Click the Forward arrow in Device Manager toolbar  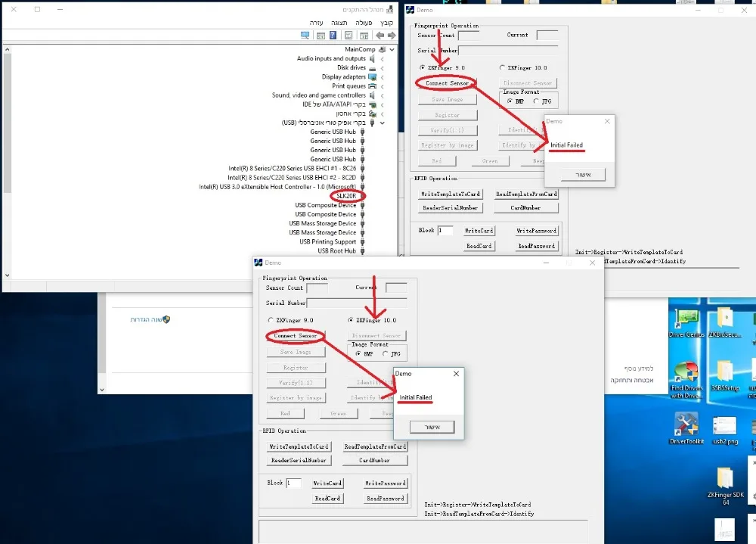(392, 36)
